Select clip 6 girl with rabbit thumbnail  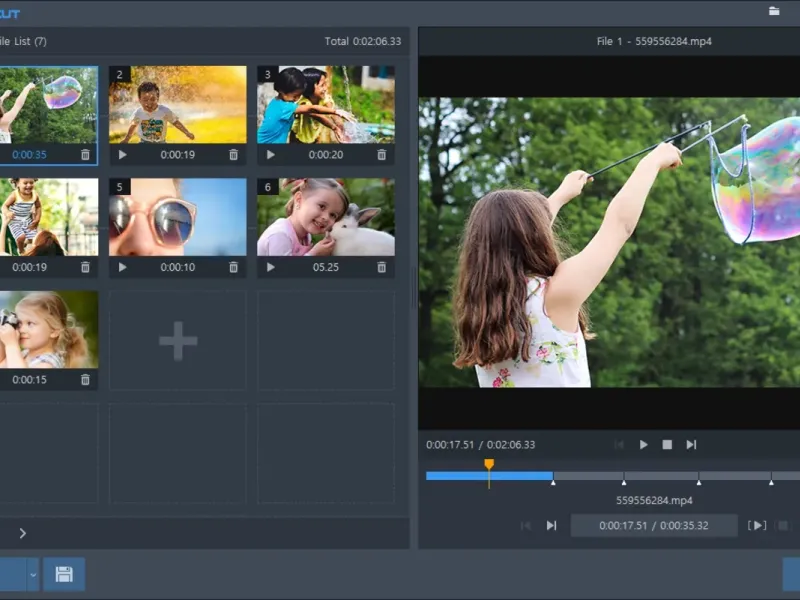click(x=326, y=217)
